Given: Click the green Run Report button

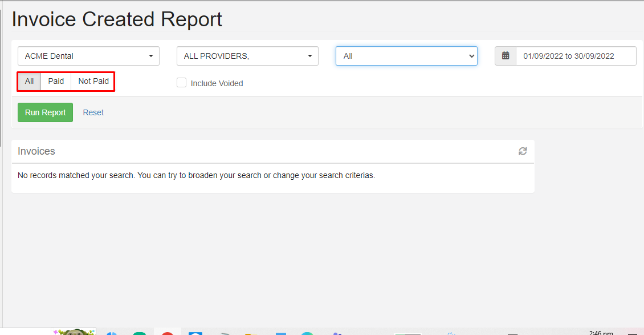Looking at the screenshot, I should pos(45,112).
